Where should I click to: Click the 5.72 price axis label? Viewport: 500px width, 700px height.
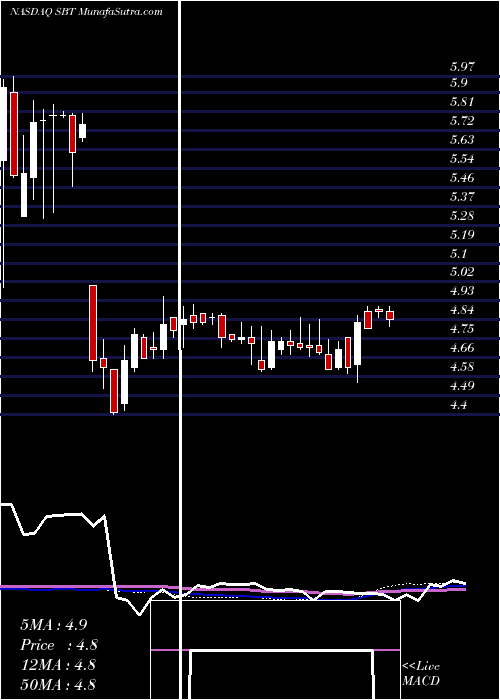[462, 121]
